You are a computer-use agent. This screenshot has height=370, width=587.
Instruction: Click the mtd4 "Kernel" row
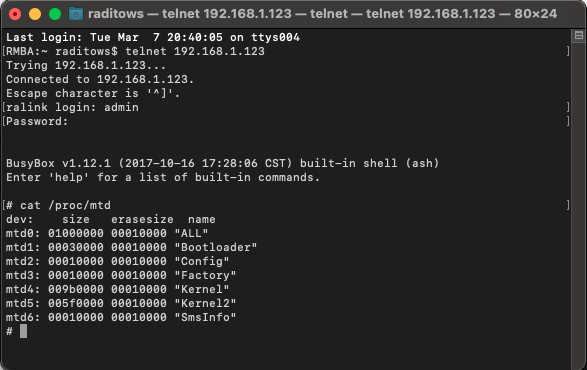pyautogui.click(x=118, y=289)
